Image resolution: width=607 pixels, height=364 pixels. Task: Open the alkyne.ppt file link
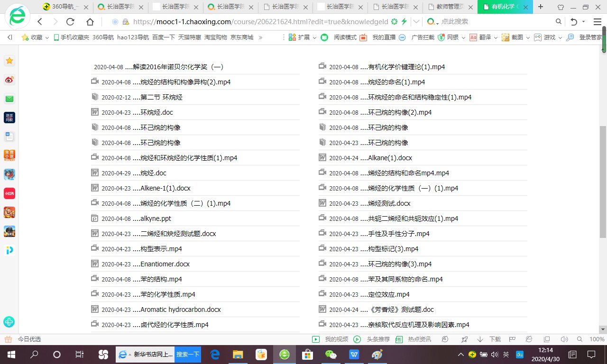click(x=156, y=218)
